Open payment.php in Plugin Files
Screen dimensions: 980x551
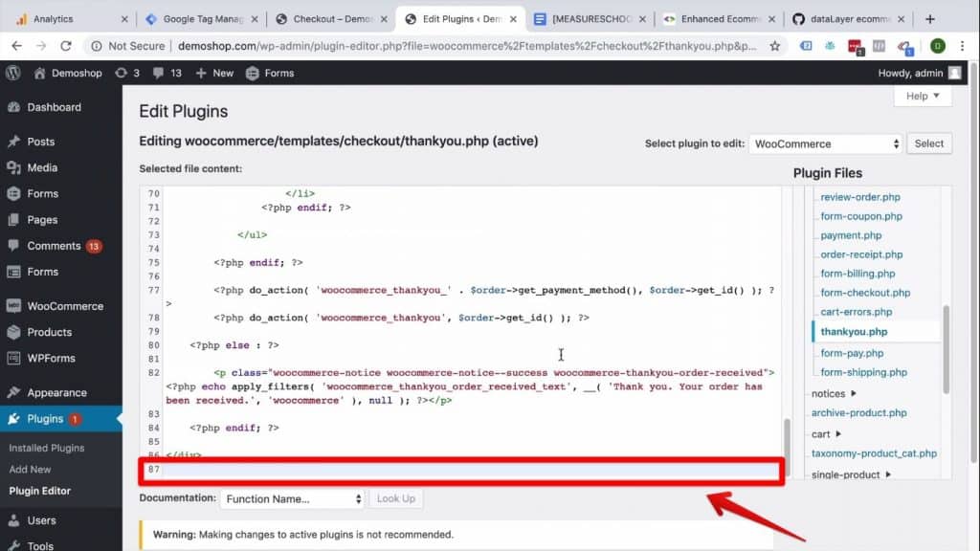click(851, 235)
